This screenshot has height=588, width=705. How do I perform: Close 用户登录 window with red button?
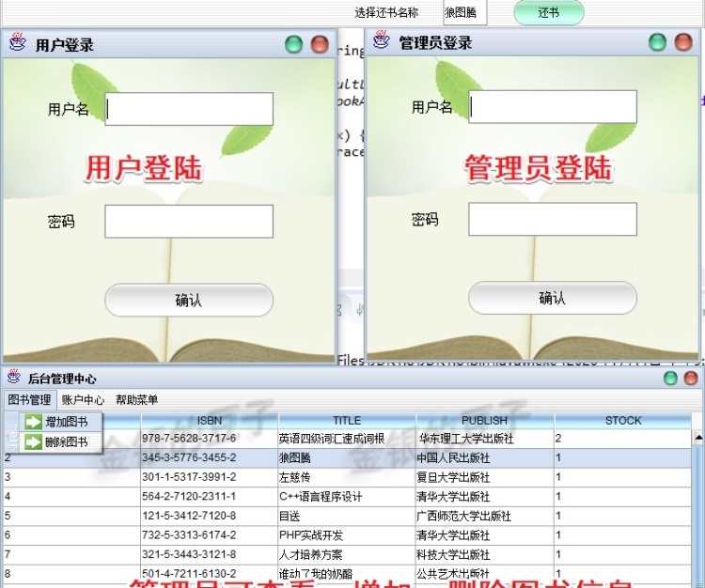tap(320, 44)
